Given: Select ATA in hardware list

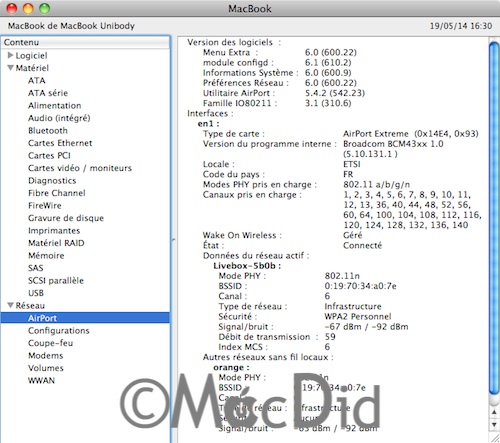Looking at the screenshot, I should pyautogui.click(x=37, y=81).
